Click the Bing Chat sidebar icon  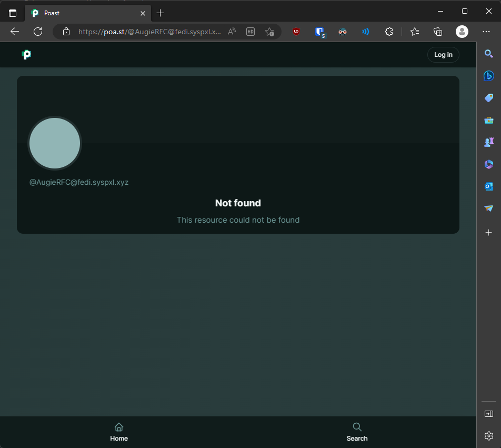coord(488,76)
